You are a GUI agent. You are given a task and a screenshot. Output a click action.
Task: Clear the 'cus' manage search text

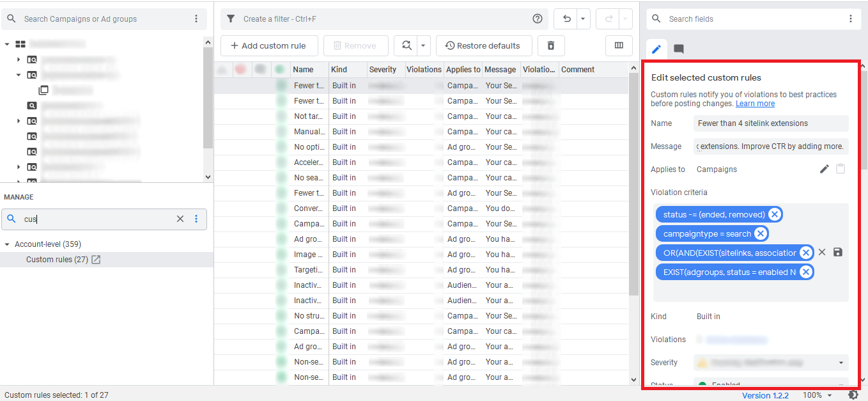(180, 219)
